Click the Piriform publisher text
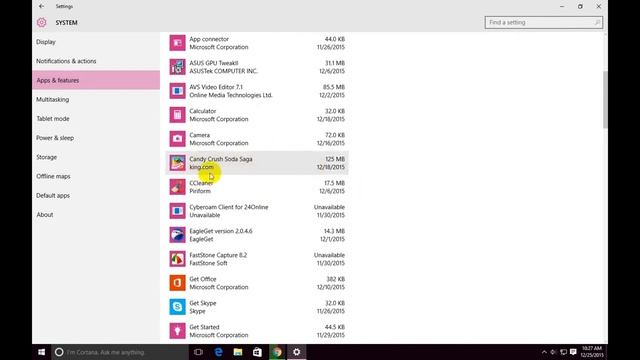Screen dimensions: 640x360 tap(200, 191)
